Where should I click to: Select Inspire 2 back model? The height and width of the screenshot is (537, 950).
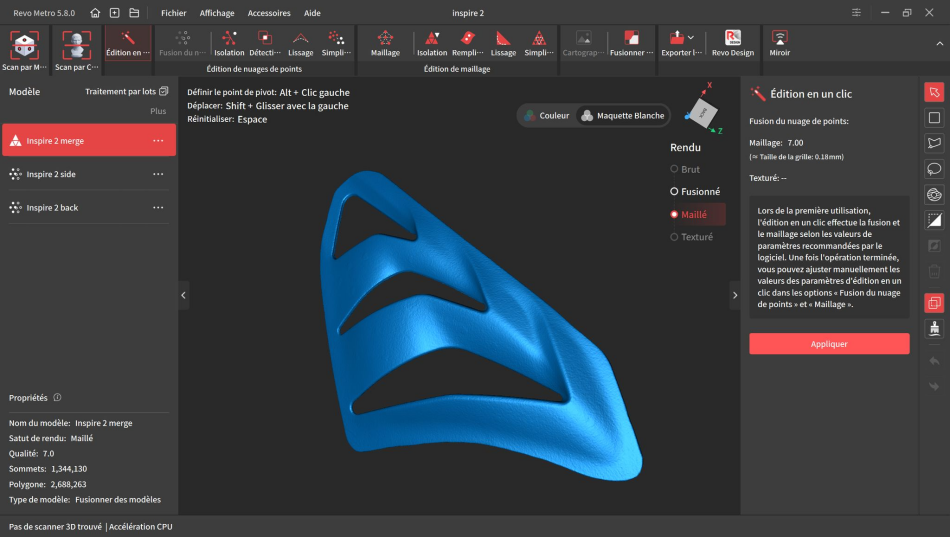coord(52,207)
